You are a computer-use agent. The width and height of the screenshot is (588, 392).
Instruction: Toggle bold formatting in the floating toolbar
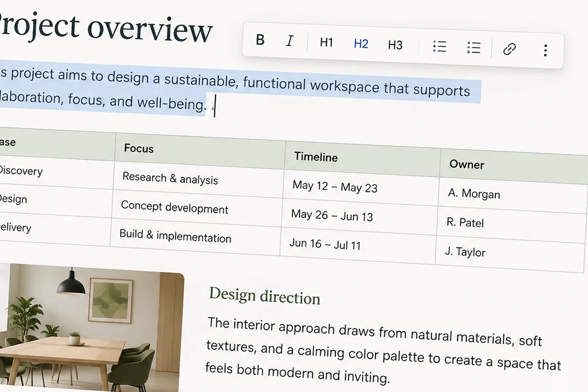point(260,39)
